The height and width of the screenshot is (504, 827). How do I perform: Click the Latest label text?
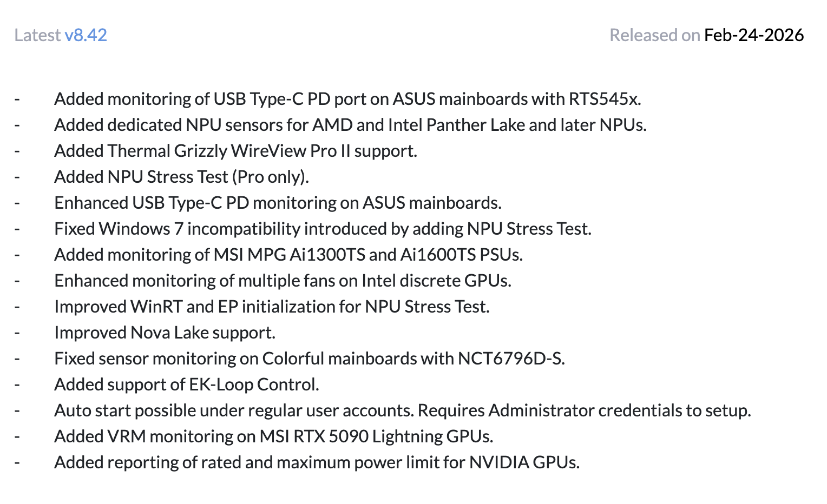click(37, 35)
